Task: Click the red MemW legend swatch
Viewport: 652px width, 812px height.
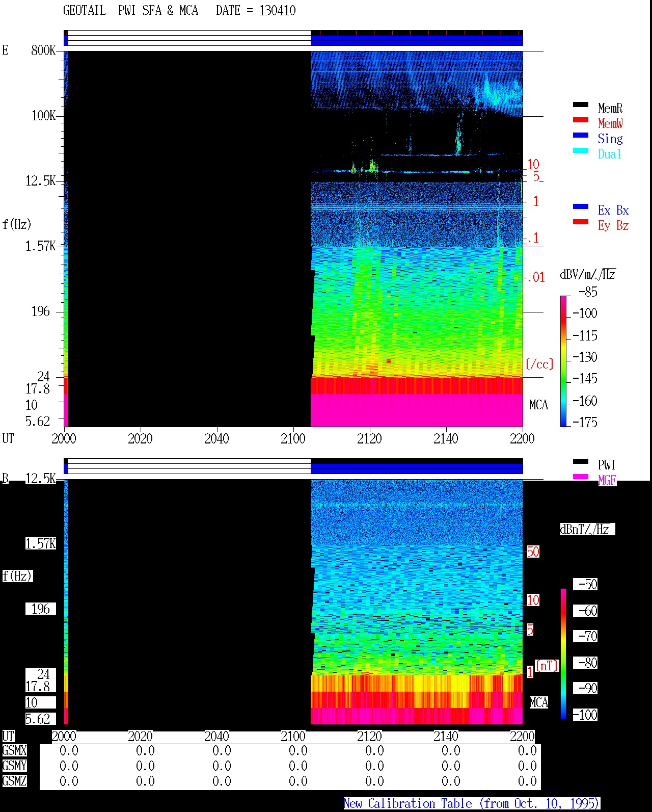Action: (581, 120)
